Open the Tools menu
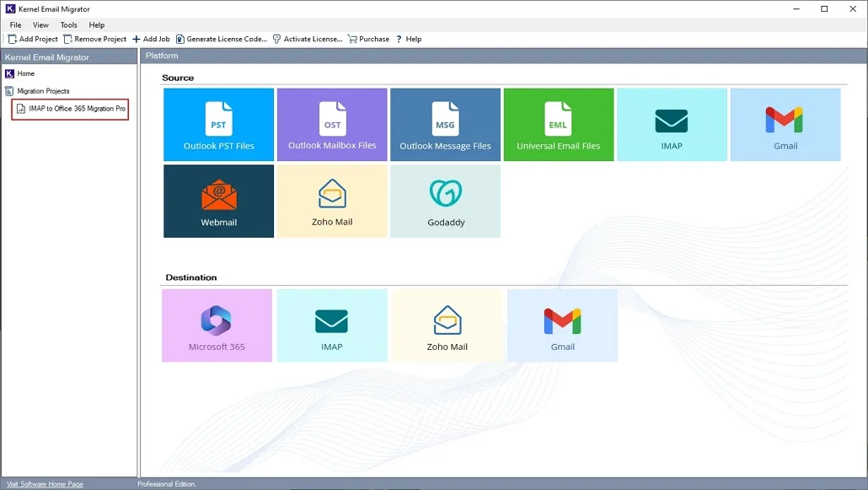 click(67, 24)
